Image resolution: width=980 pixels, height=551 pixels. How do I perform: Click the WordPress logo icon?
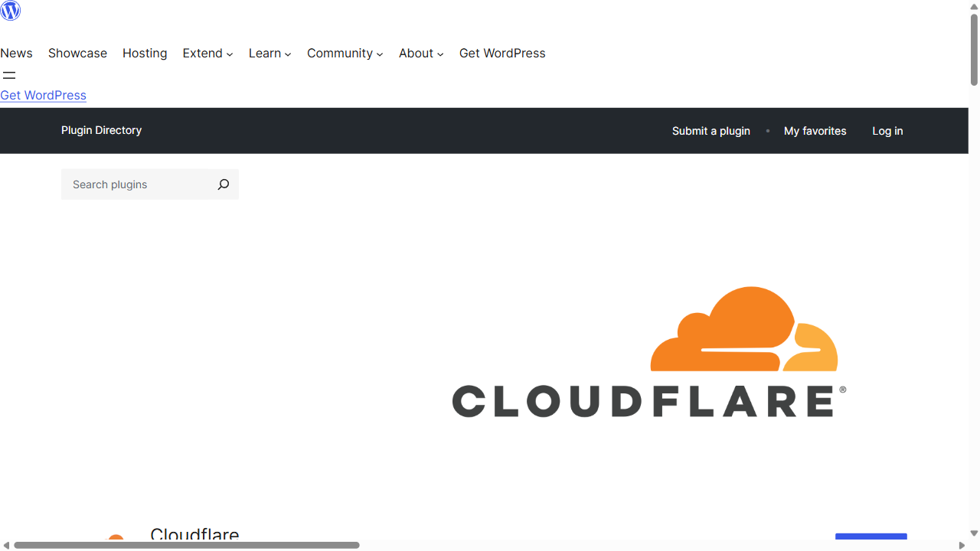[10, 11]
